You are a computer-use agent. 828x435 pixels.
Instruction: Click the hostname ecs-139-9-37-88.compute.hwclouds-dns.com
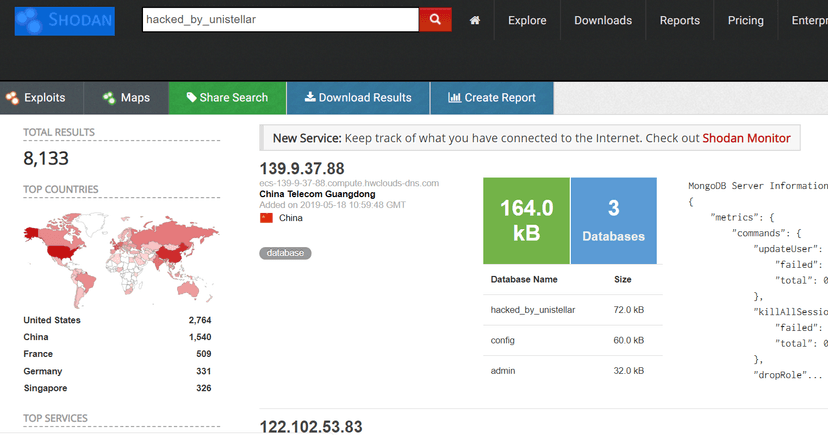(349, 183)
